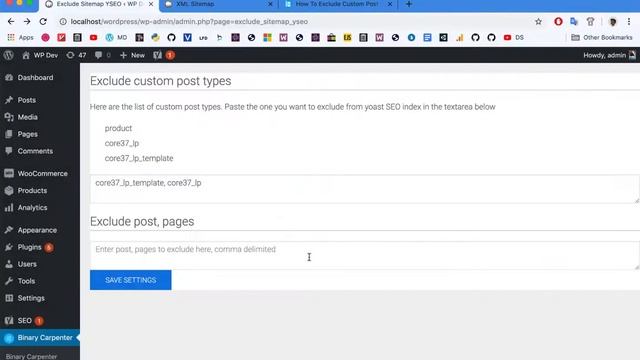This screenshot has width=640, height=360.
Task: Close the Exclude Sitemap YSEO tab
Action: point(151,4)
